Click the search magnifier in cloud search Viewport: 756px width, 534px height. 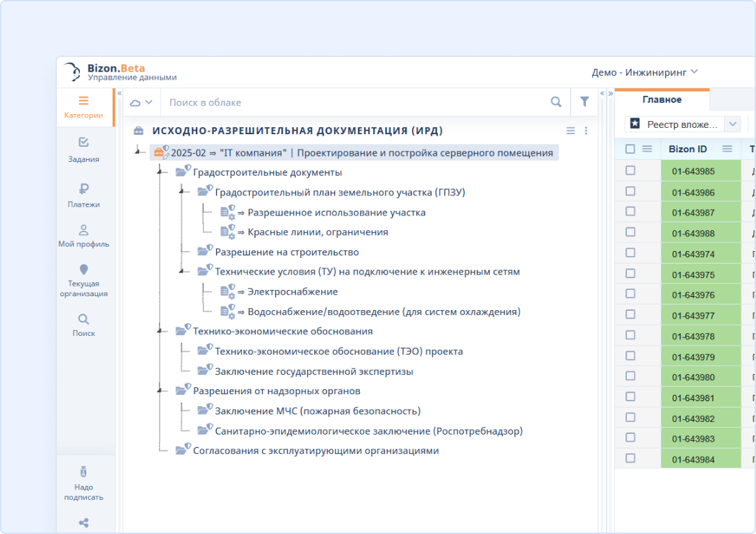tap(556, 102)
